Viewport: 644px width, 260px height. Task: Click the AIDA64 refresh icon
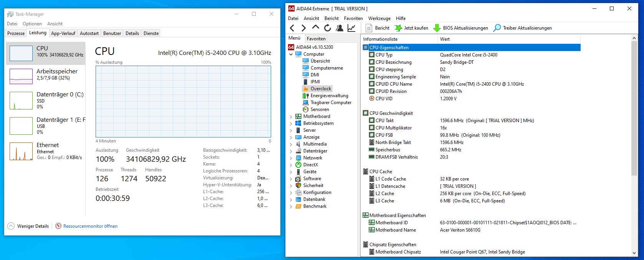[328, 28]
